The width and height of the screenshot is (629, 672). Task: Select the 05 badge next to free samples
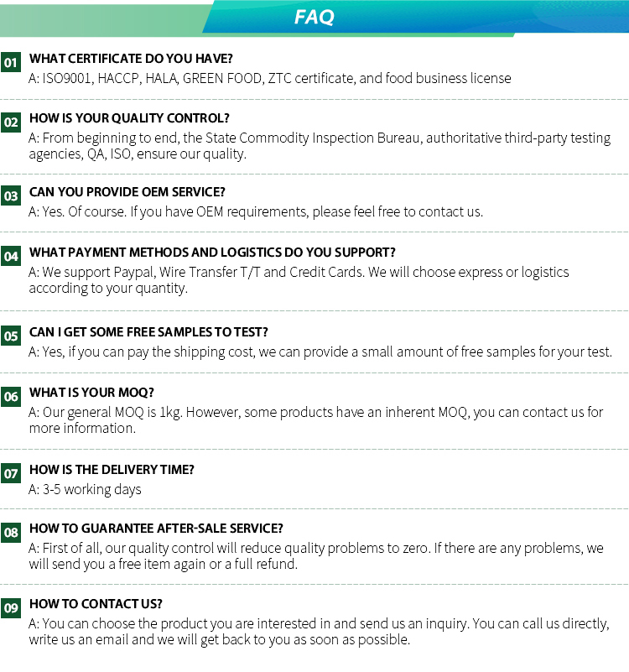click(11, 336)
